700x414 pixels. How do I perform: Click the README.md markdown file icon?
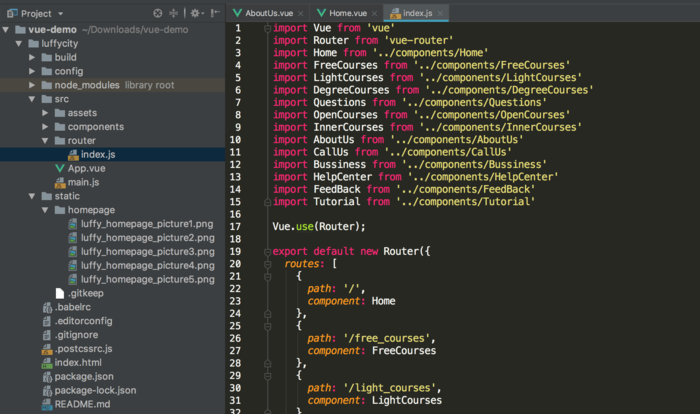(x=46, y=404)
